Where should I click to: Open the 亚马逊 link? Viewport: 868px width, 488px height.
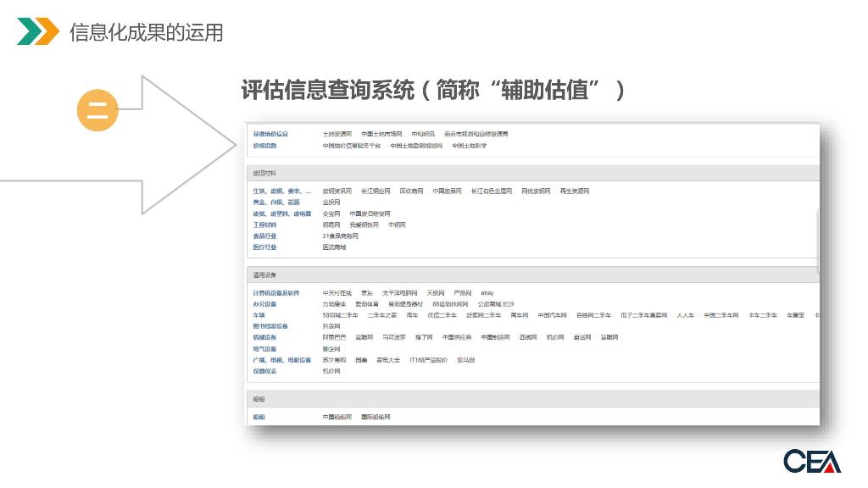pyautogui.click(x=466, y=359)
